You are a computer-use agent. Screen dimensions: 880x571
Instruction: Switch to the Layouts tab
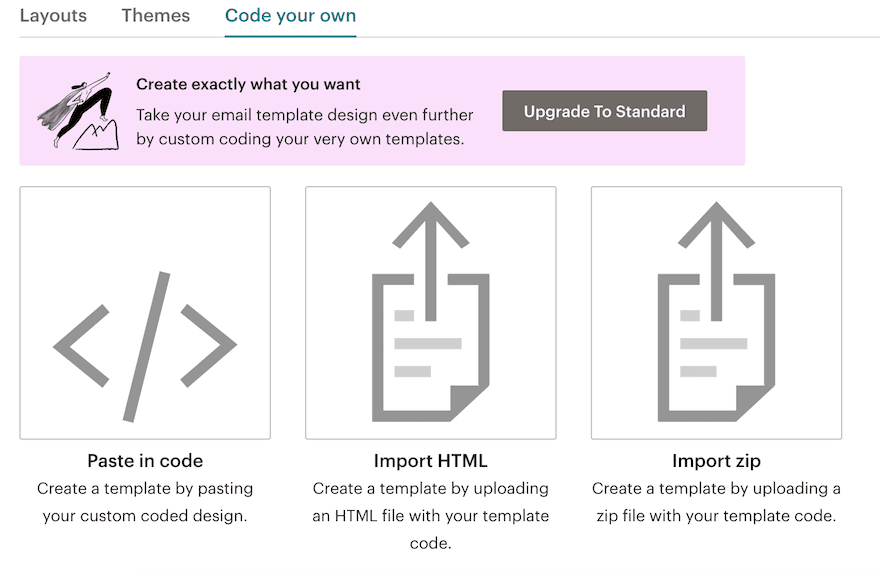pyautogui.click(x=53, y=15)
